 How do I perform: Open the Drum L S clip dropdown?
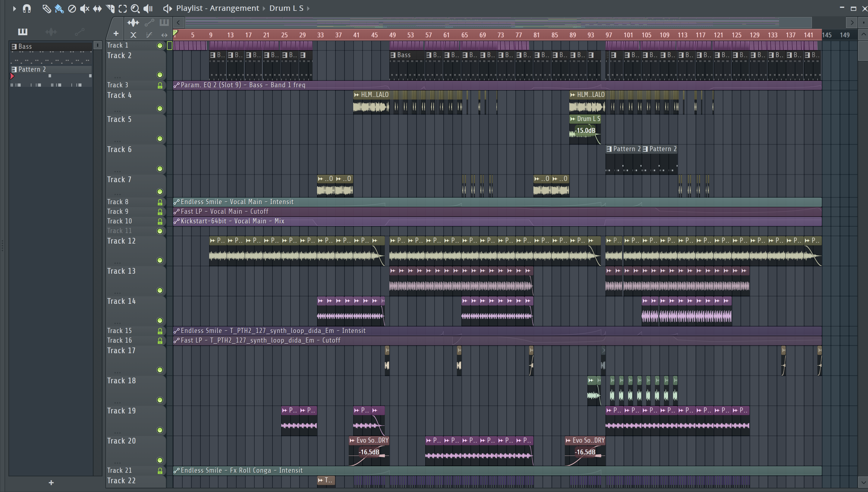tap(308, 8)
